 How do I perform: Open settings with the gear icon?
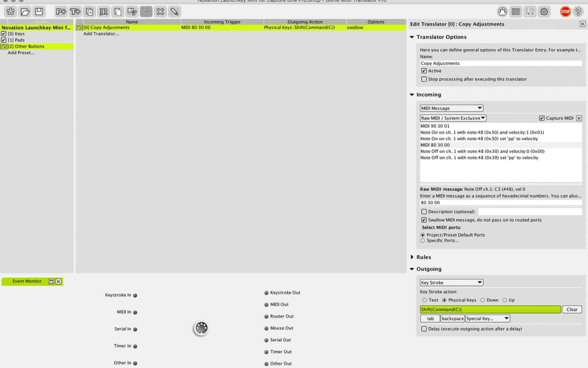pyautogui.click(x=544, y=11)
